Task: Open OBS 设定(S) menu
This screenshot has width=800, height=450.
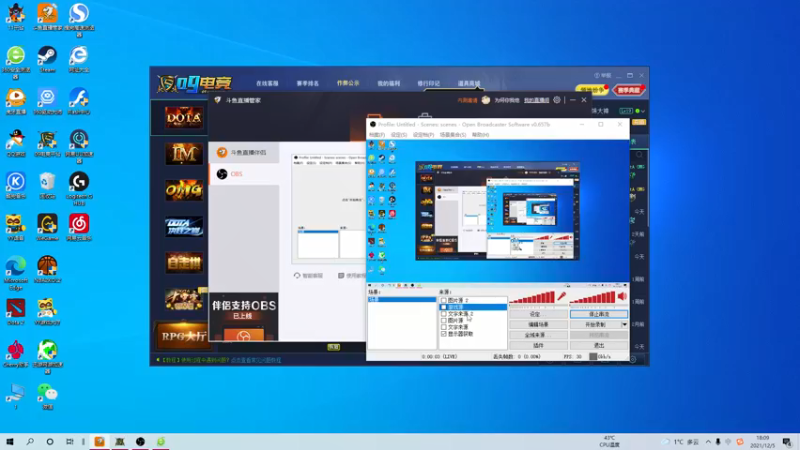Action: (x=399, y=135)
